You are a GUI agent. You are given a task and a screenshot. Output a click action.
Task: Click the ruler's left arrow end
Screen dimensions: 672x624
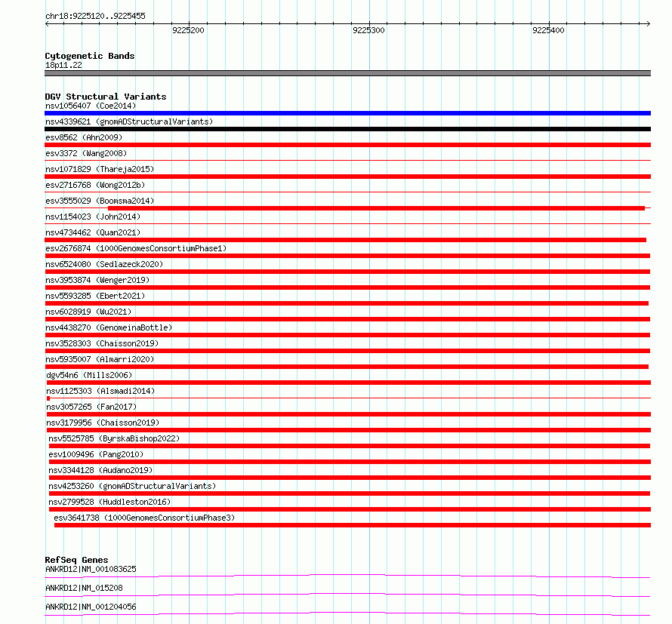(x=47, y=23)
